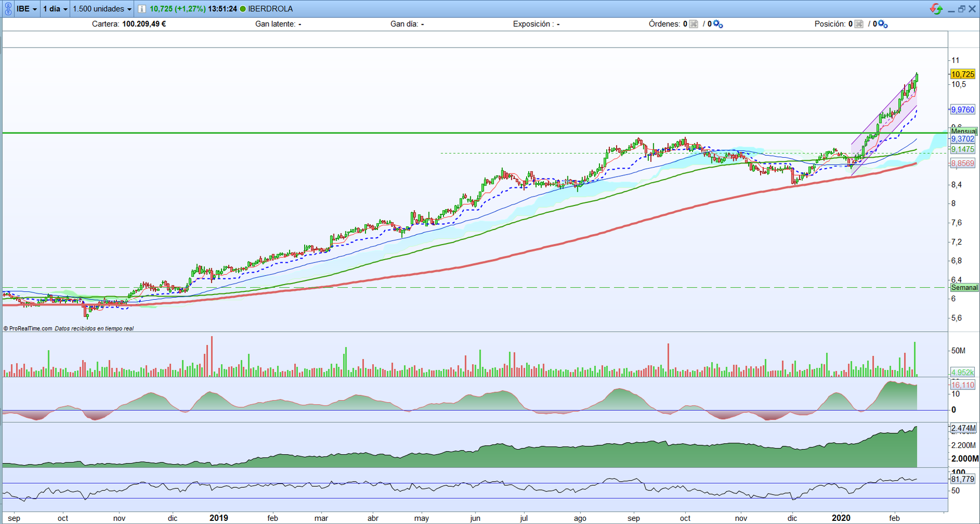Open the instrument information icon
The width and height of the screenshot is (980, 524).
[x=142, y=9]
